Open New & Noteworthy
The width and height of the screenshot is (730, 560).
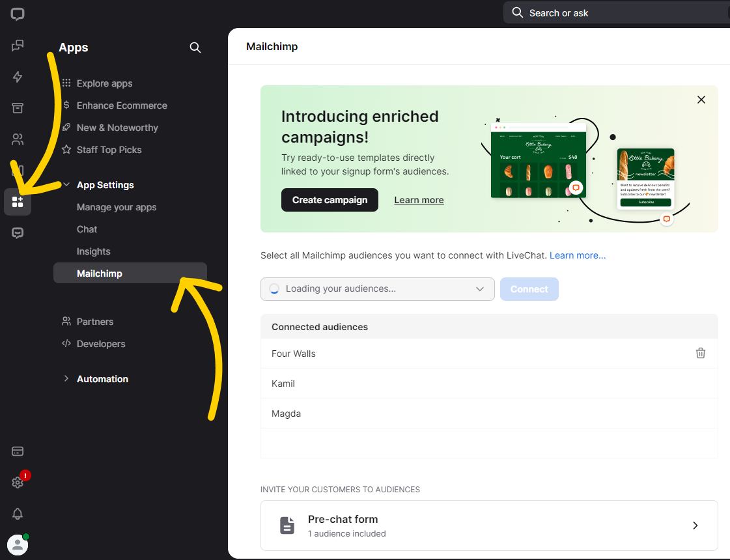(x=117, y=128)
